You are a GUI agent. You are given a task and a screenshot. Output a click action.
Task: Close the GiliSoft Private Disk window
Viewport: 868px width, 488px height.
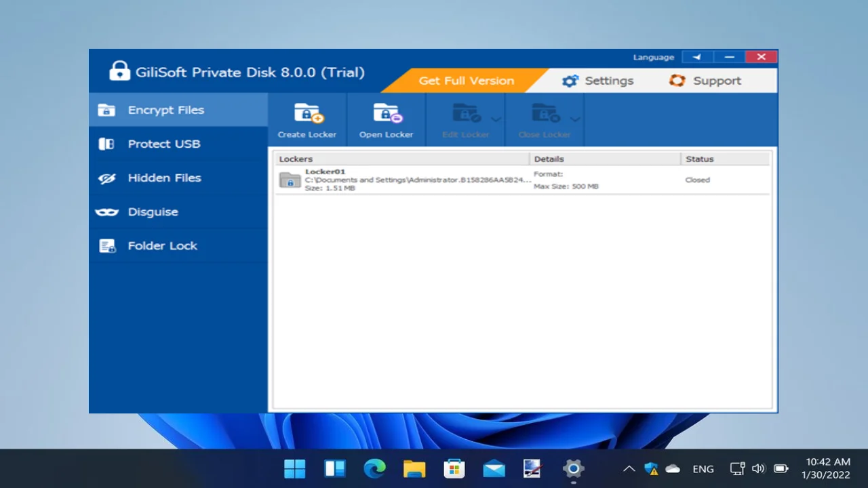pyautogui.click(x=762, y=57)
